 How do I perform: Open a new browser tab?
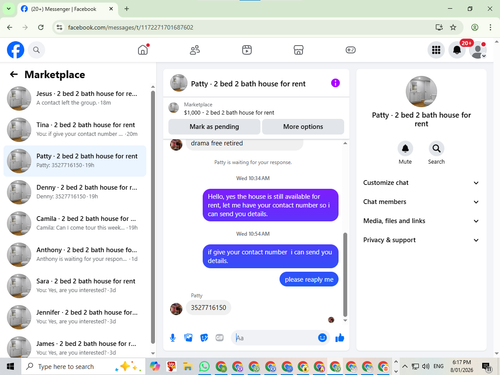click(127, 9)
